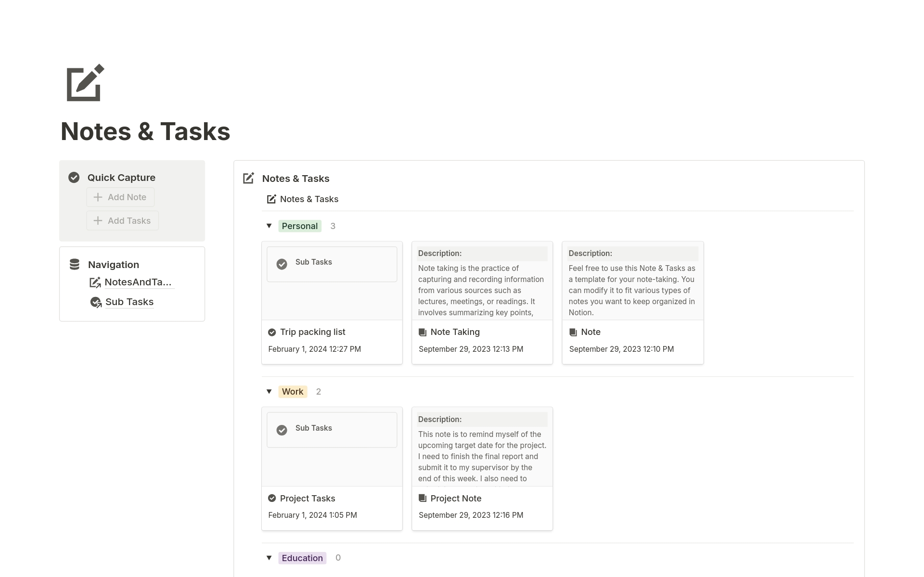Open the NotesAndTa... navigation link

[x=138, y=282]
